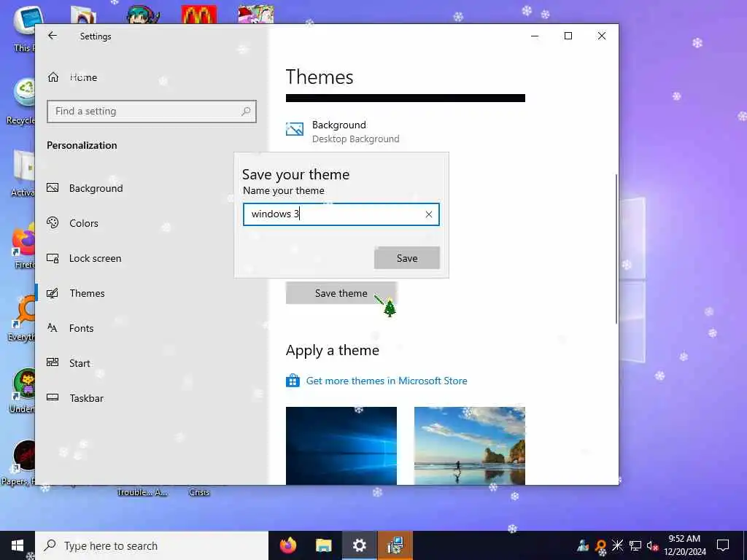747x560 pixels.
Task: Click the muted volume speaker icon
Action: pyautogui.click(x=652, y=545)
